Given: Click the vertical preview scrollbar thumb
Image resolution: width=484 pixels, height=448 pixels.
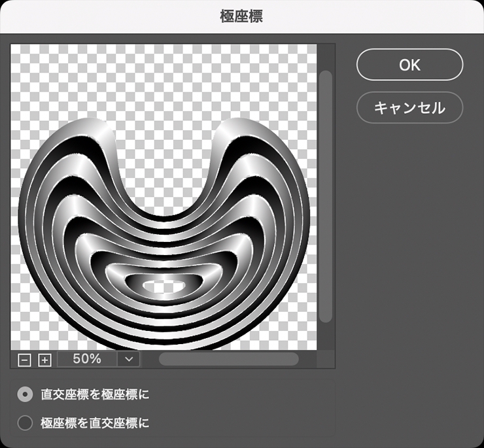Looking at the screenshot, I should pyautogui.click(x=326, y=196).
